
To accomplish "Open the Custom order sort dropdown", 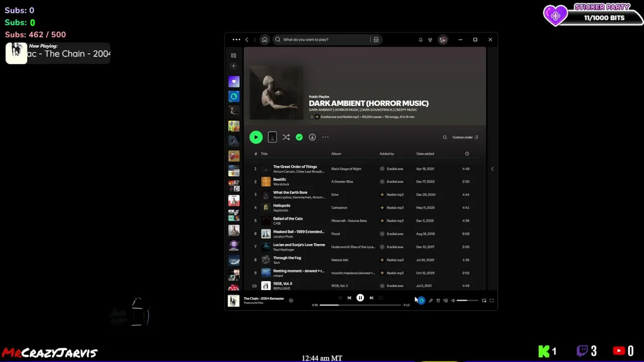I will click(x=465, y=137).
